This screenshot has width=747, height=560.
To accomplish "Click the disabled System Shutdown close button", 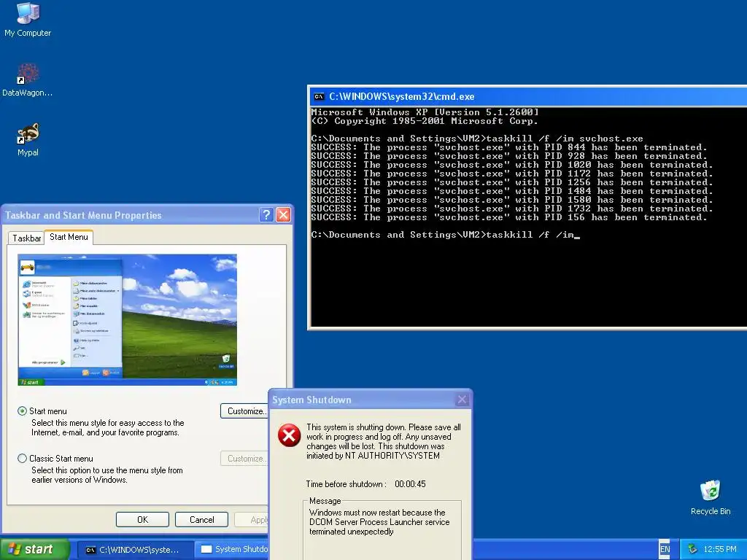I will tap(462, 400).
